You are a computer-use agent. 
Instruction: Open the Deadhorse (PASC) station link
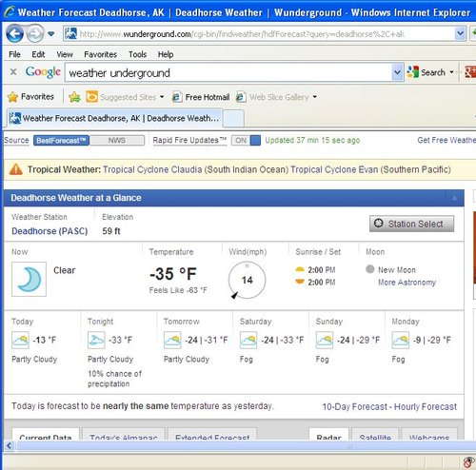[x=50, y=231]
